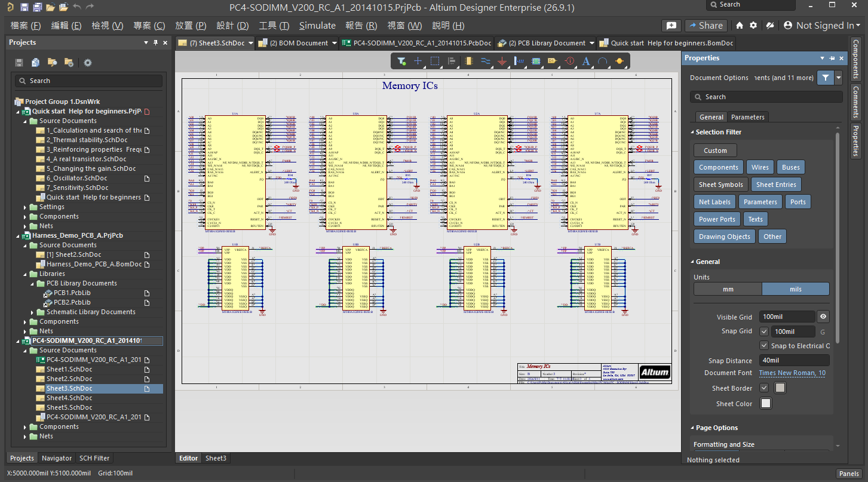Toggle the Snap Grid checkbox
This screenshot has width=868, height=482.
click(764, 331)
